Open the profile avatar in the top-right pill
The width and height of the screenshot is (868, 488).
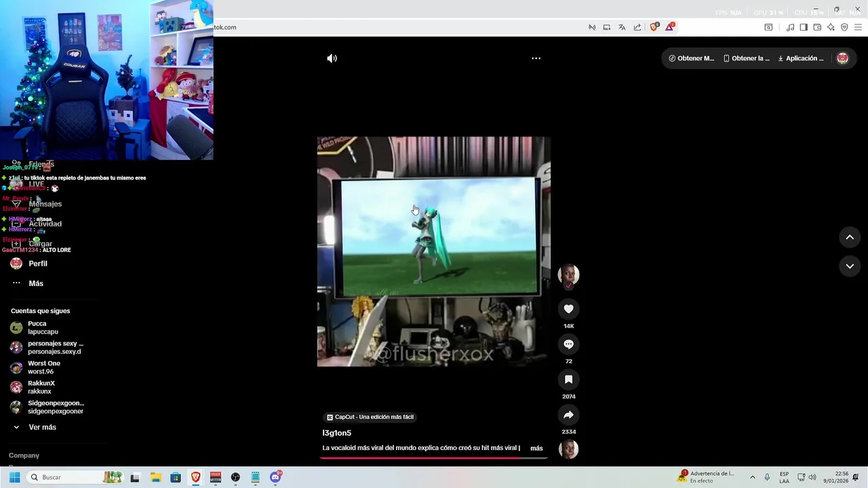click(843, 58)
